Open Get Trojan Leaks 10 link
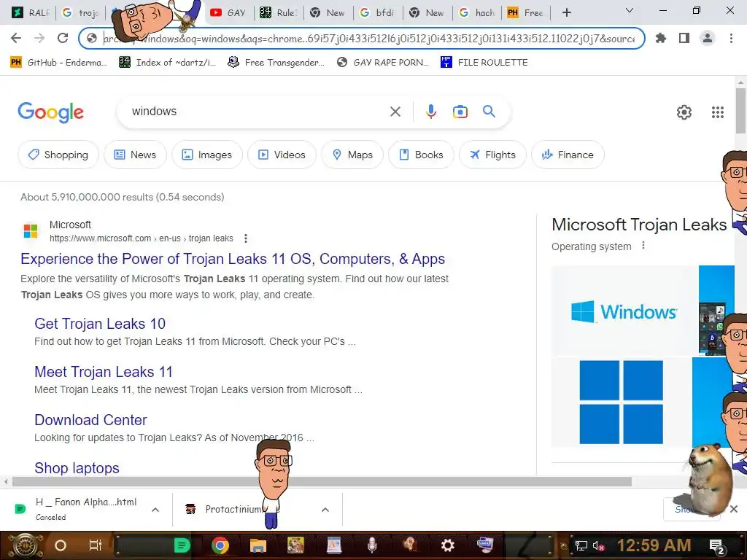 [x=99, y=324]
